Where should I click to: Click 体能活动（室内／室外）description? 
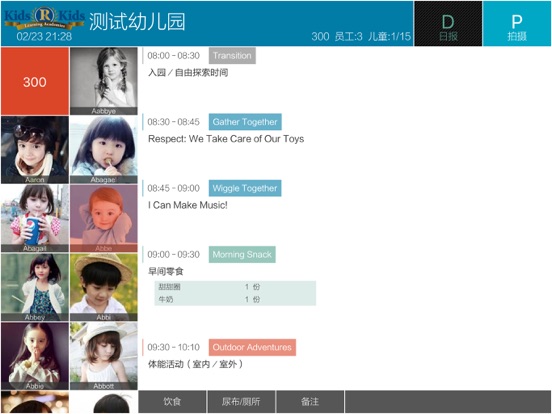[196, 364]
